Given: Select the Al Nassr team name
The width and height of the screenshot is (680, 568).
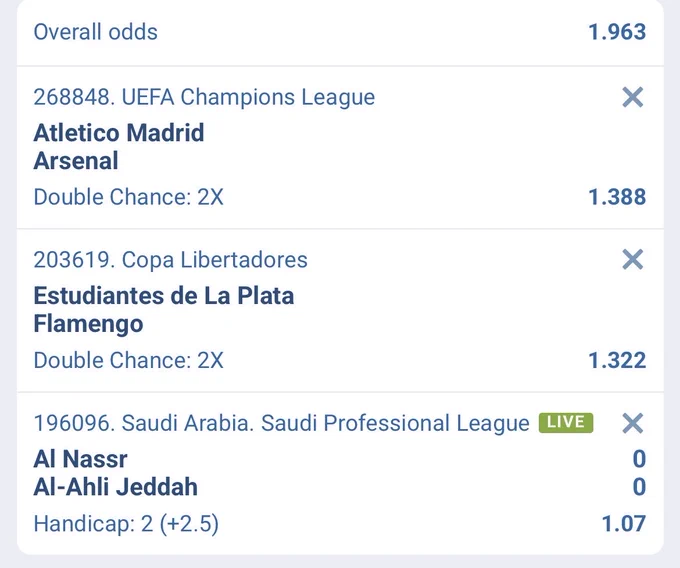Looking at the screenshot, I should click(80, 459).
